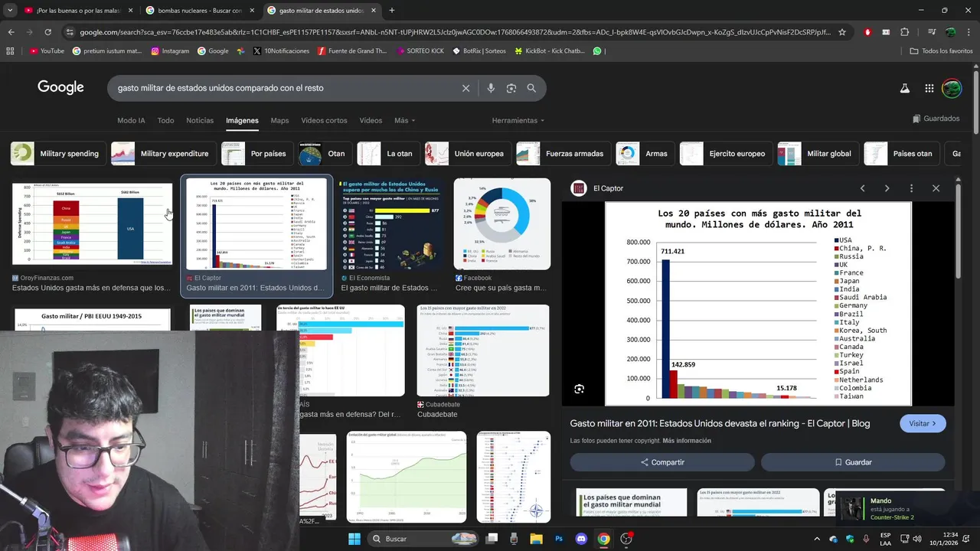Screen dimensions: 980x551
Task: Switch to the Todo results tab
Action: click(165, 121)
